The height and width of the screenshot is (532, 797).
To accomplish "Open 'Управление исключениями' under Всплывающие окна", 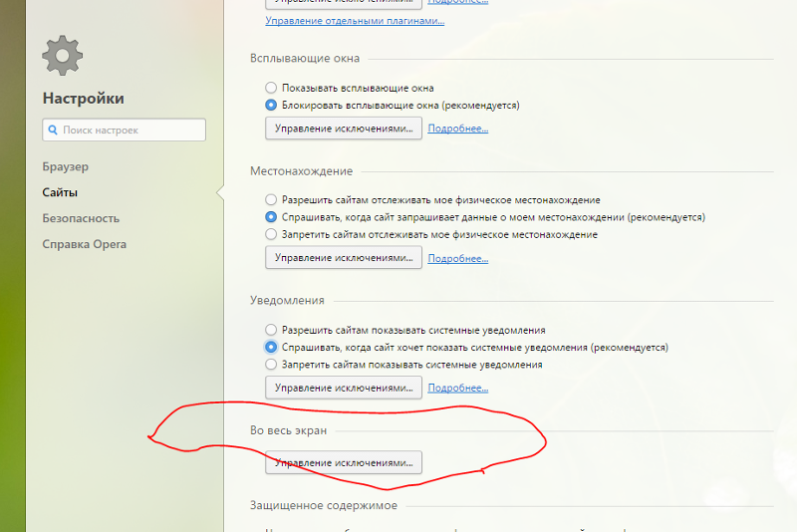I will pos(343,129).
